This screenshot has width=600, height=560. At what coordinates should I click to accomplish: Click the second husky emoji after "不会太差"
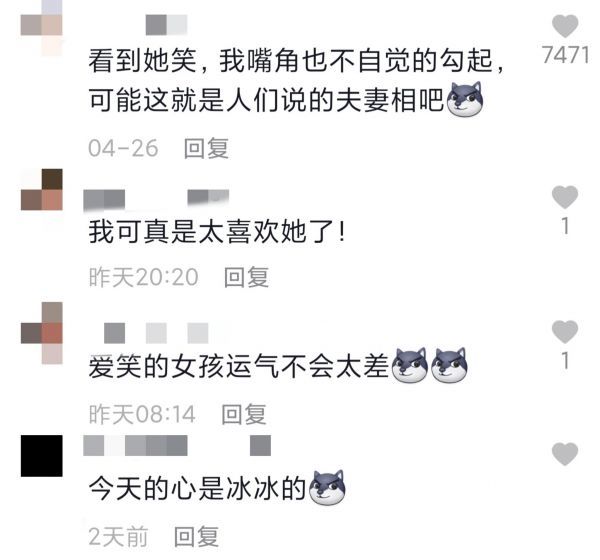point(449,366)
